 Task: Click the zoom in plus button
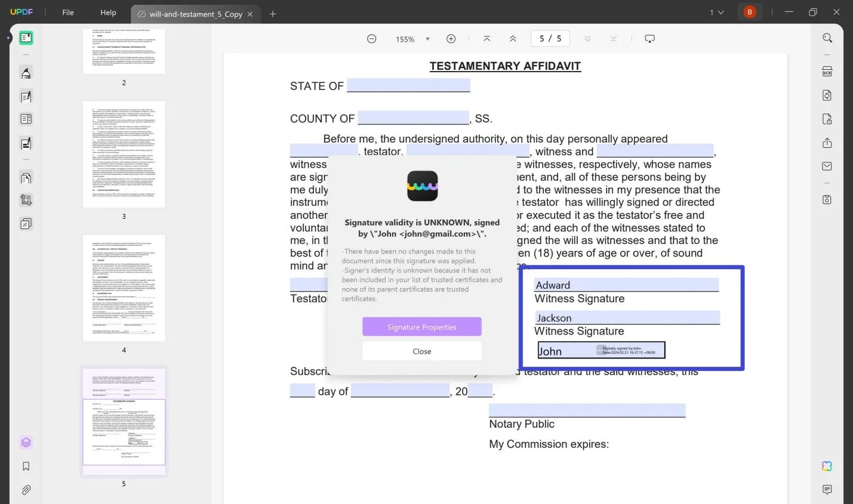tap(451, 39)
